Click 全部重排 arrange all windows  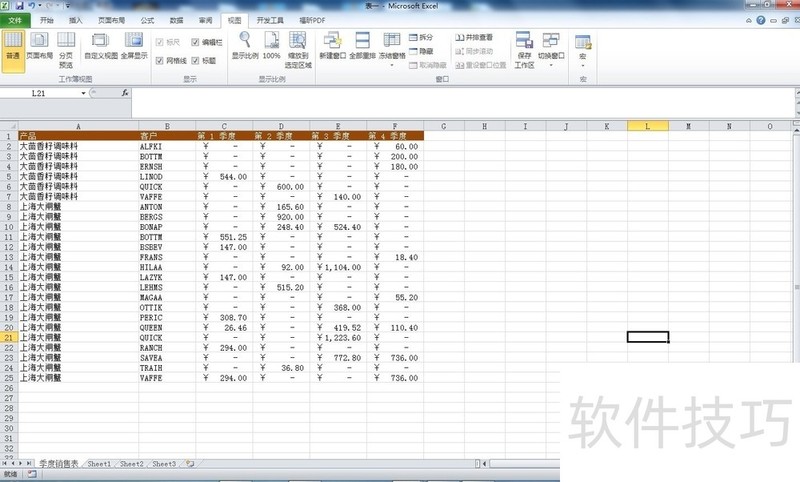pyautogui.click(x=362, y=46)
